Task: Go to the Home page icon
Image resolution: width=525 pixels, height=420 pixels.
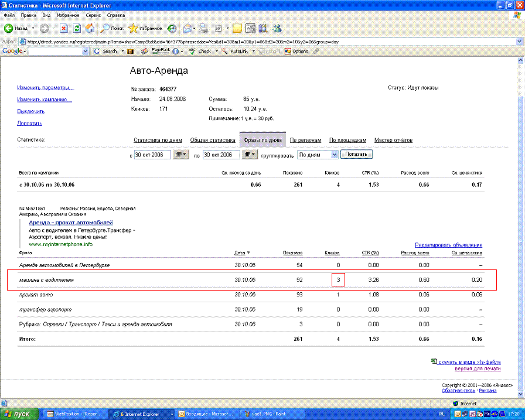Action: [x=90, y=28]
